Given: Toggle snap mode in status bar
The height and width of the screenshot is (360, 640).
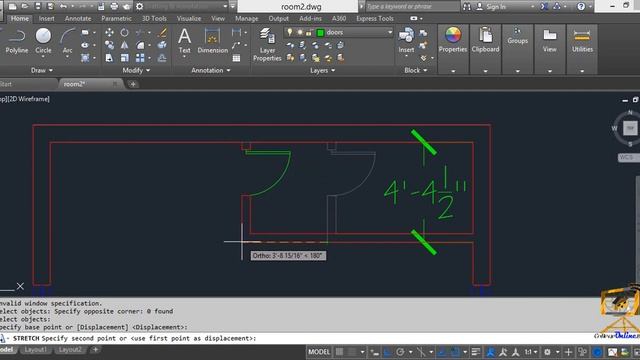Looking at the screenshot, I should click(x=352, y=352).
